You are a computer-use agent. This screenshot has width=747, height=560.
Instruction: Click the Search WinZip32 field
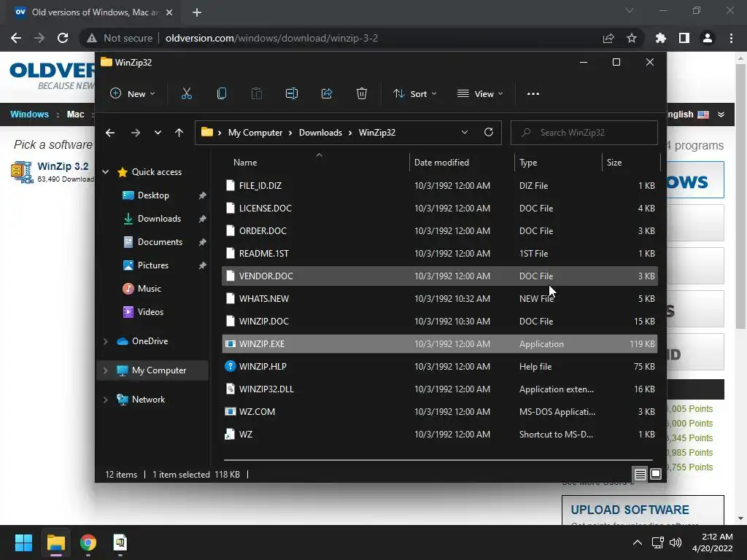point(584,133)
